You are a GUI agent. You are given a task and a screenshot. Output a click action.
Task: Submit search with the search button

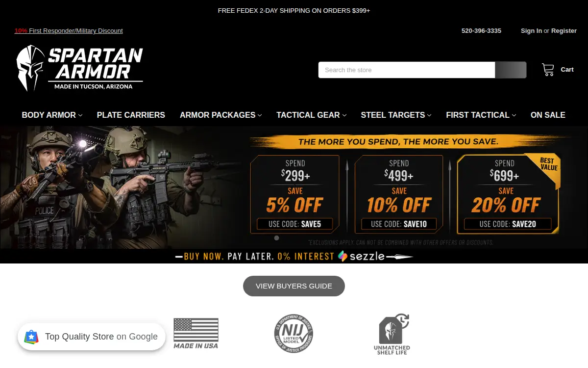coord(511,70)
